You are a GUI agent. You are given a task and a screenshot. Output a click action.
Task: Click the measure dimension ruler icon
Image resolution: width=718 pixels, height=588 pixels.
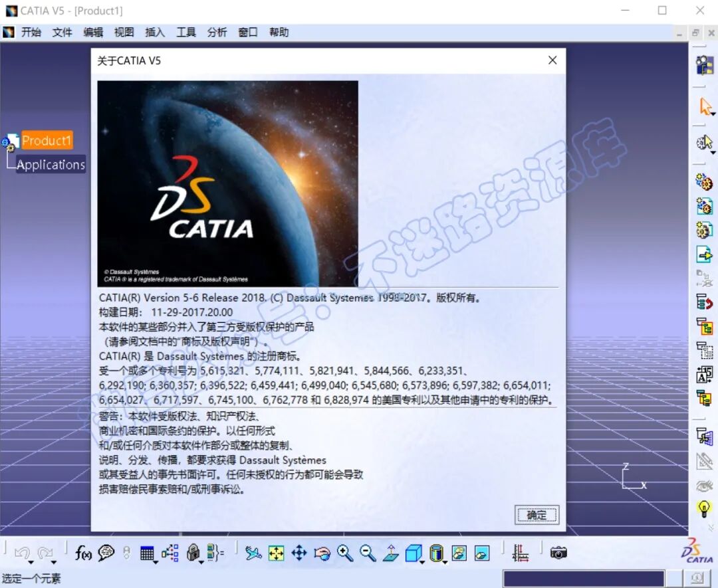point(521,553)
